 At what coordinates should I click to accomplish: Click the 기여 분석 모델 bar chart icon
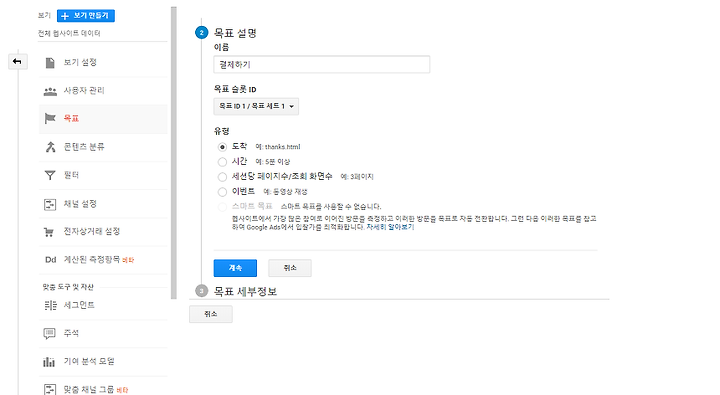pyautogui.click(x=49, y=362)
